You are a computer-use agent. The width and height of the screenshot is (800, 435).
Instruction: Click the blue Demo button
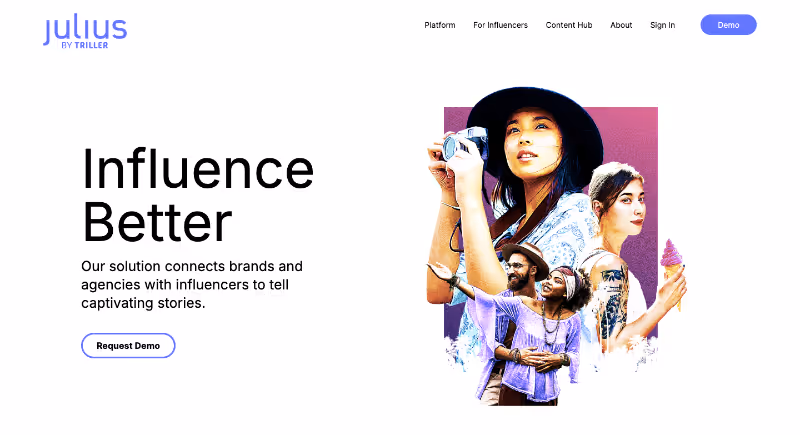(x=728, y=25)
